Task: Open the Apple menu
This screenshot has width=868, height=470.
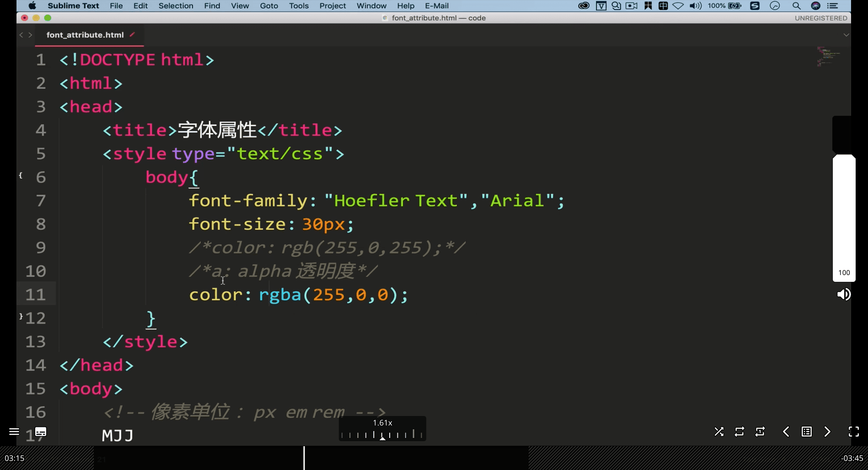Action: pyautogui.click(x=32, y=6)
